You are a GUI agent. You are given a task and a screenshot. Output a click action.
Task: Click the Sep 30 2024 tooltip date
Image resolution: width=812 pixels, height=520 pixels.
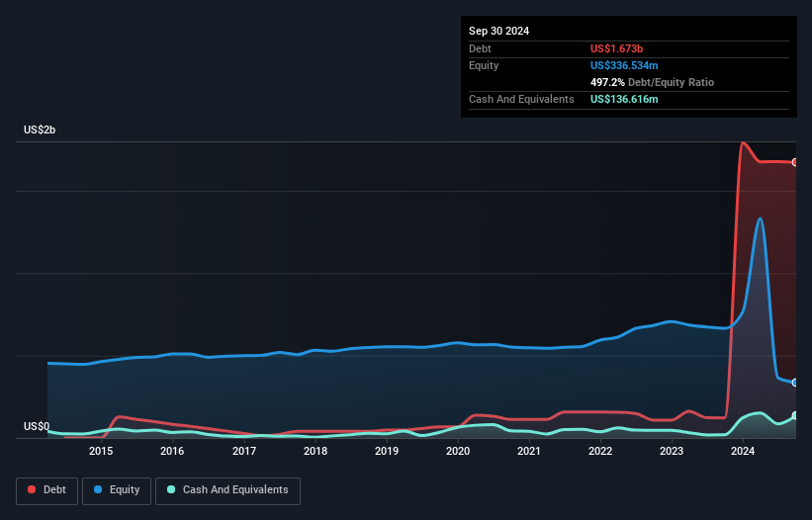498,31
